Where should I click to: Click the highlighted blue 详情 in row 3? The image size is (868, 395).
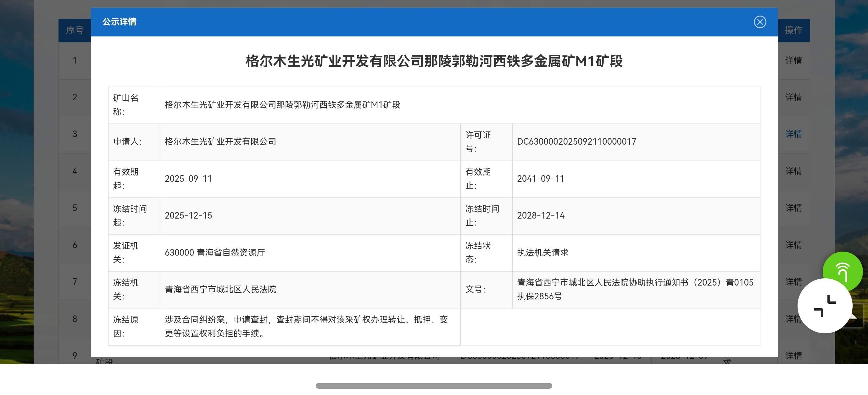793,134
